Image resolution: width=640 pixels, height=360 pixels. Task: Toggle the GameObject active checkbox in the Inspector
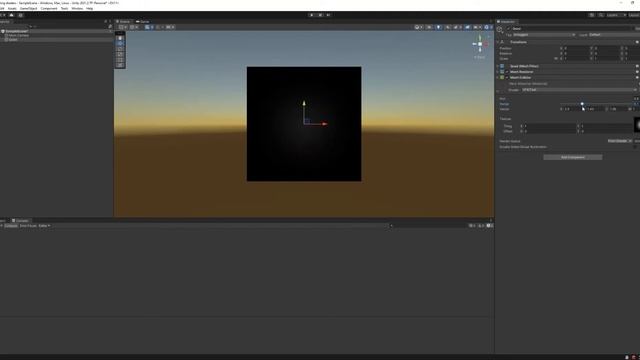point(509,29)
